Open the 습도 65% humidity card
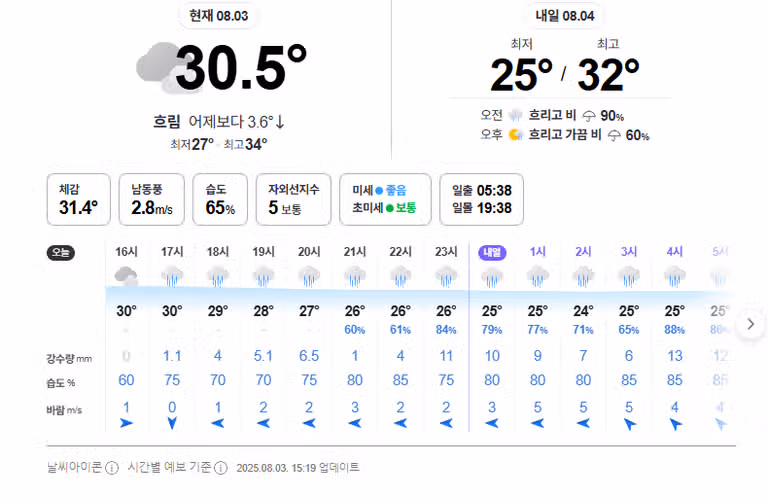This screenshot has width=768, height=502. click(220, 199)
